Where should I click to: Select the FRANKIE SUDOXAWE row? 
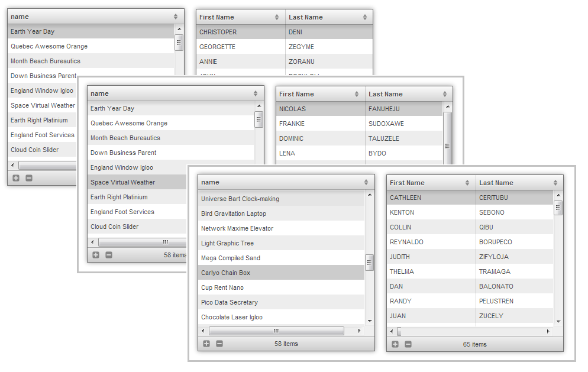[359, 124]
